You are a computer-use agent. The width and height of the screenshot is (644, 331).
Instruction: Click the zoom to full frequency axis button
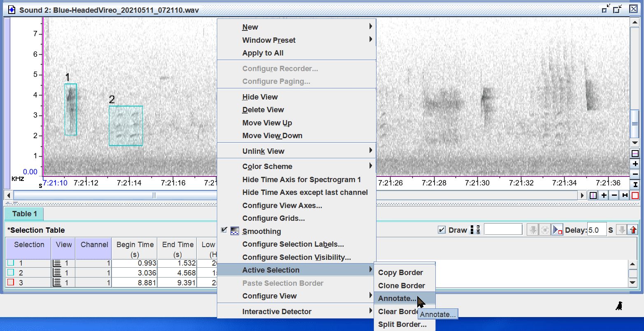tap(635, 184)
